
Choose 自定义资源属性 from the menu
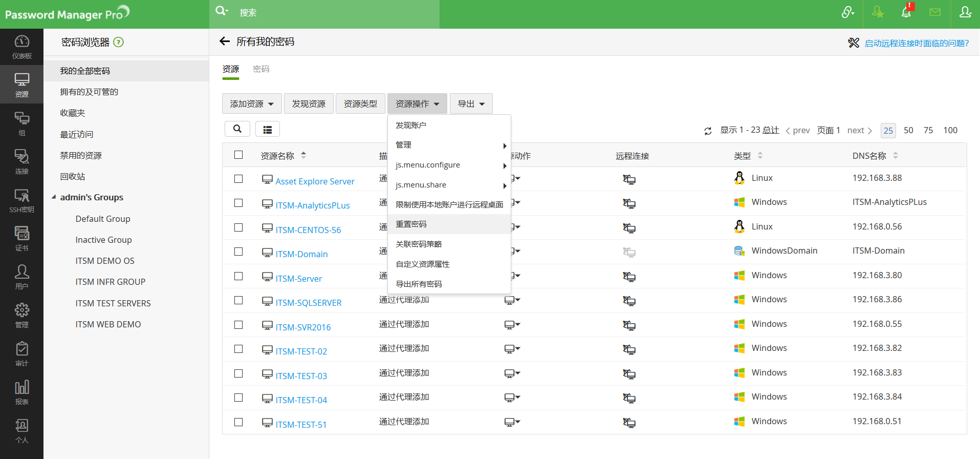click(x=449, y=264)
